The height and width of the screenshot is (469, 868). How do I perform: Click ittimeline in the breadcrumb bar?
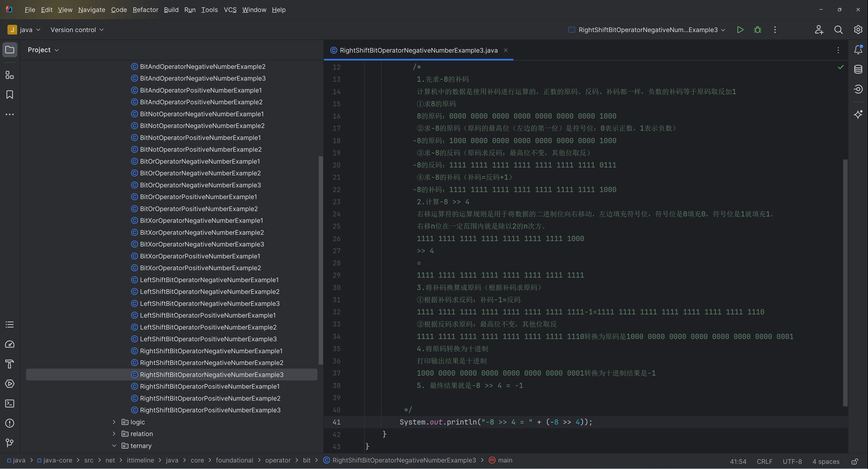[x=140, y=460]
